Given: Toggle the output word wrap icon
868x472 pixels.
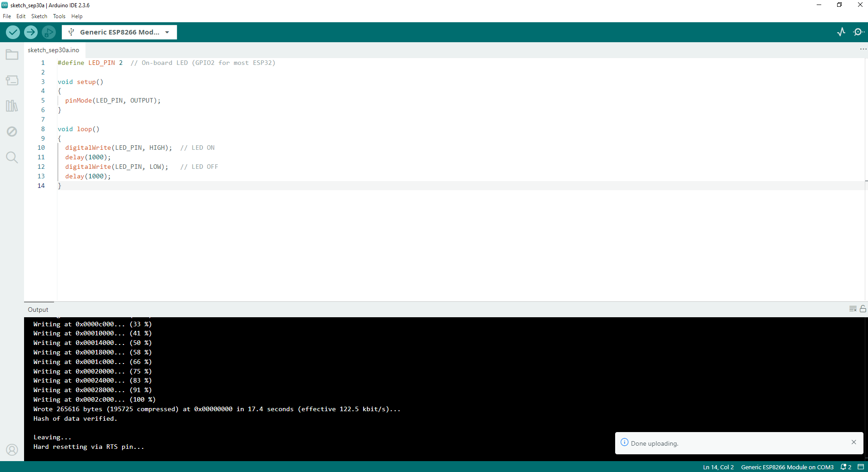Looking at the screenshot, I should [x=853, y=309].
